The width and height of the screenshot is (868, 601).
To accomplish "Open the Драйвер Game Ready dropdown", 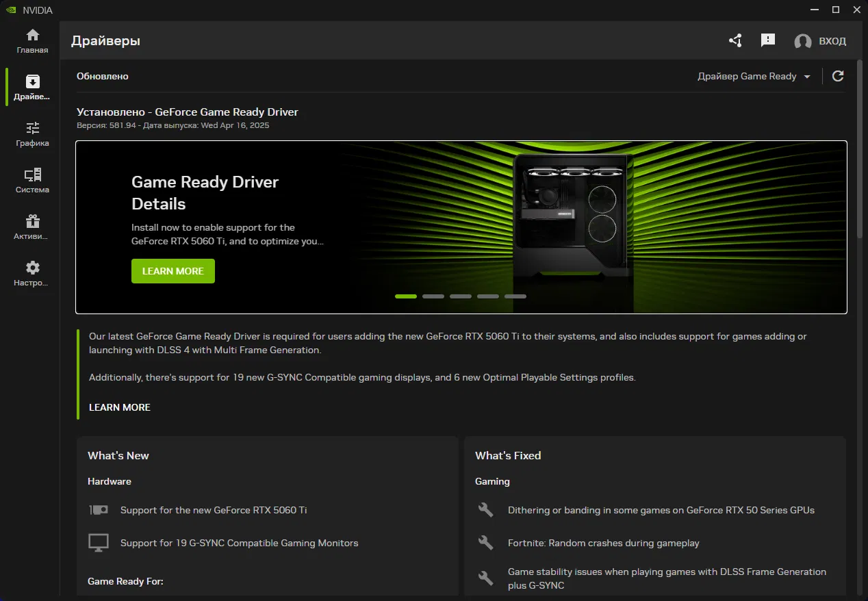I will tap(754, 76).
